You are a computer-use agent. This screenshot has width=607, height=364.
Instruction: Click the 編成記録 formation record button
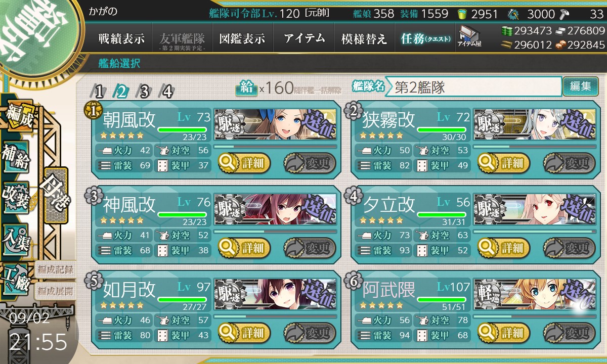click(55, 269)
